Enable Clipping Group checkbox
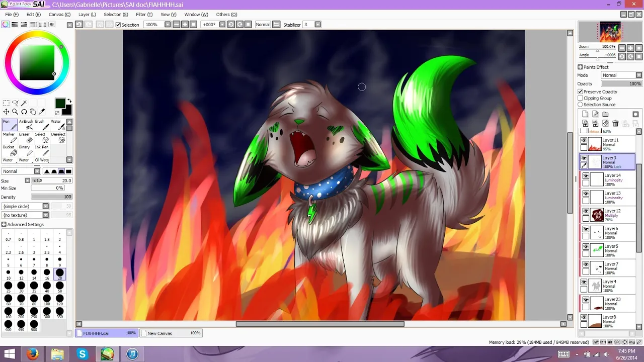This screenshot has width=644, height=362. [x=580, y=98]
